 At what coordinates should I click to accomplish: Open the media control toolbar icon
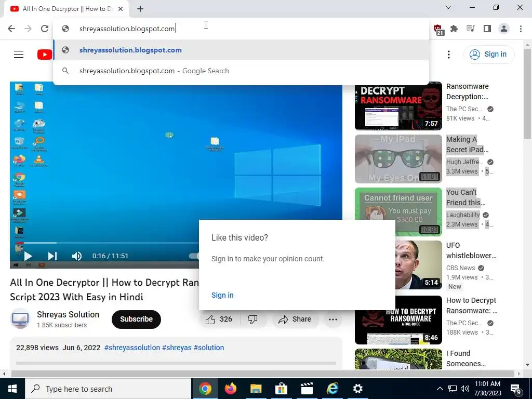point(470,29)
